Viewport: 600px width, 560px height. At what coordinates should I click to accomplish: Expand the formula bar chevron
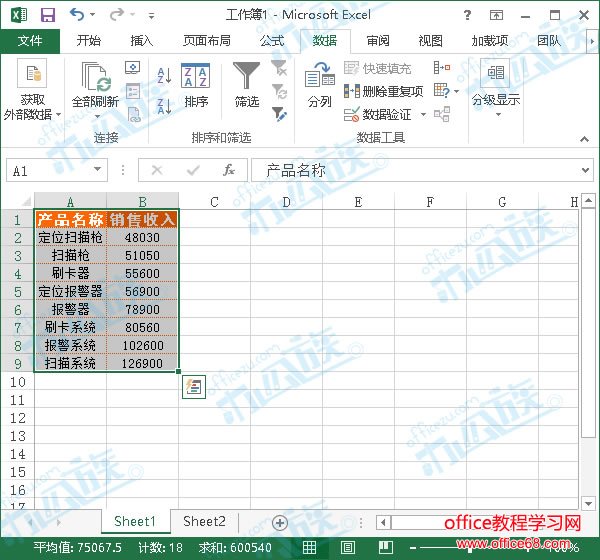point(585,170)
